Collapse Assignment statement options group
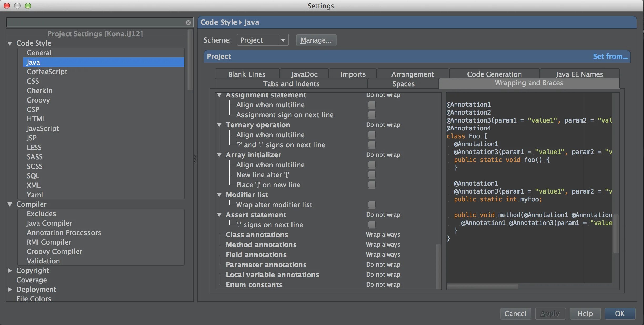Screen dimensions: 644x325 [x=219, y=95]
